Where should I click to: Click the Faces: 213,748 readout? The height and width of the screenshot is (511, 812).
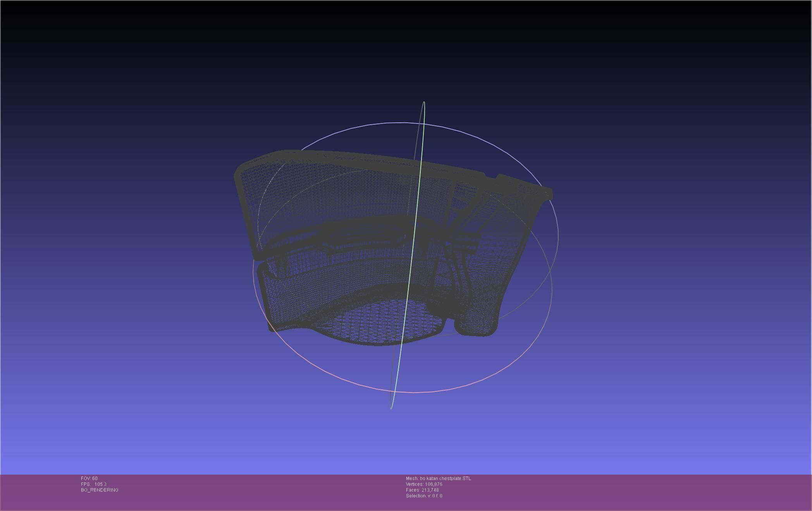pyautogui.click(x=422, y=490)
